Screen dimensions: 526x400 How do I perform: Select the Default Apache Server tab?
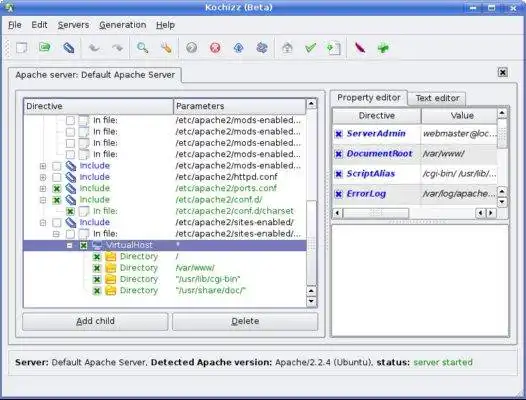tap(95, 75)
